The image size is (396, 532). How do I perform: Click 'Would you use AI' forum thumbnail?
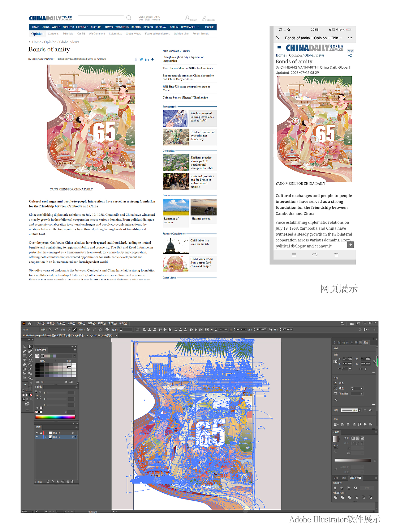point(175,118)
